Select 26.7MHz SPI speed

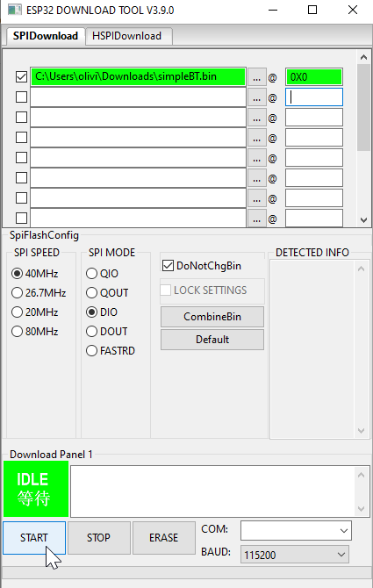tap(39, 293)
